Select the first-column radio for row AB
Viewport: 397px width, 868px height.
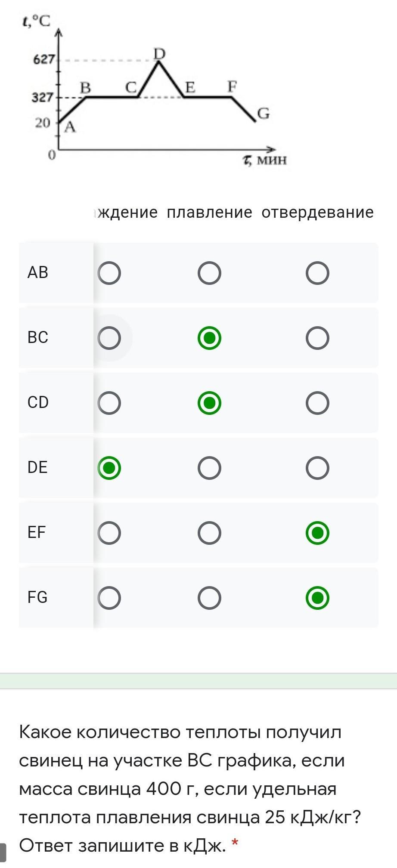109,273
